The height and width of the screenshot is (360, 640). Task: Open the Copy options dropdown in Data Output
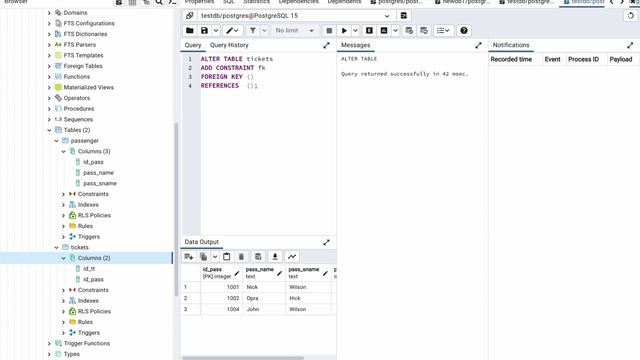click(215, 257)
